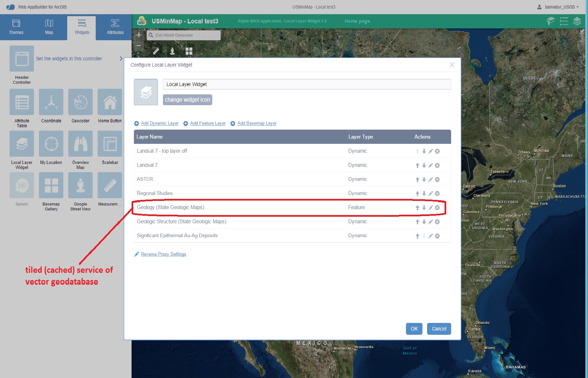This screenshot has height=378, width=588.
Task: Edit the ASTER layer
Action: click(431, 179)
